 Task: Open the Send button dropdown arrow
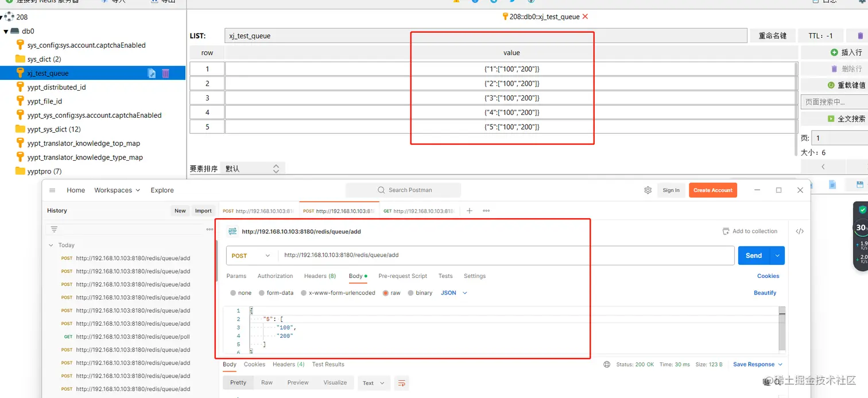pos(778,256)
